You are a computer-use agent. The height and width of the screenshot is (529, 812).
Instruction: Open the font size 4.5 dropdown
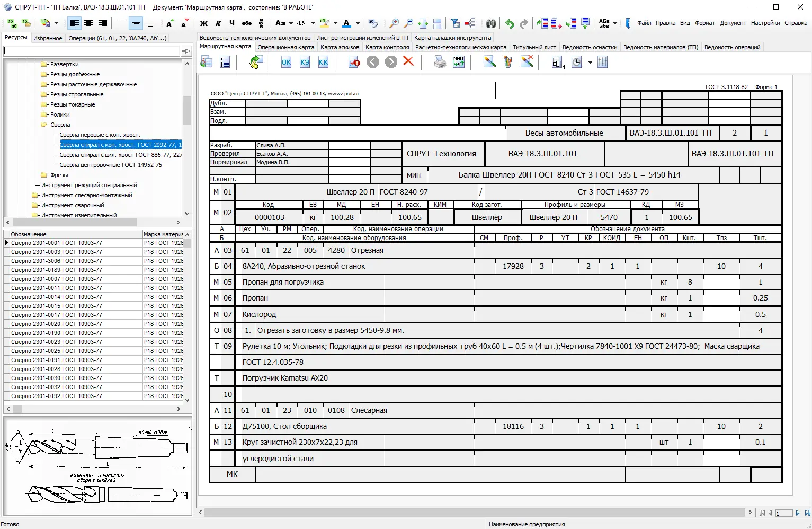tap(313, 23)
